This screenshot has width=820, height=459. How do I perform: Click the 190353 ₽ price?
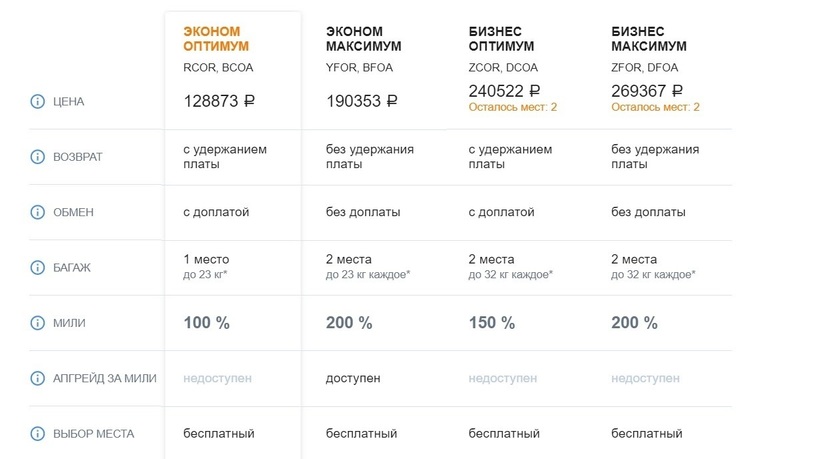click(362, 101)
